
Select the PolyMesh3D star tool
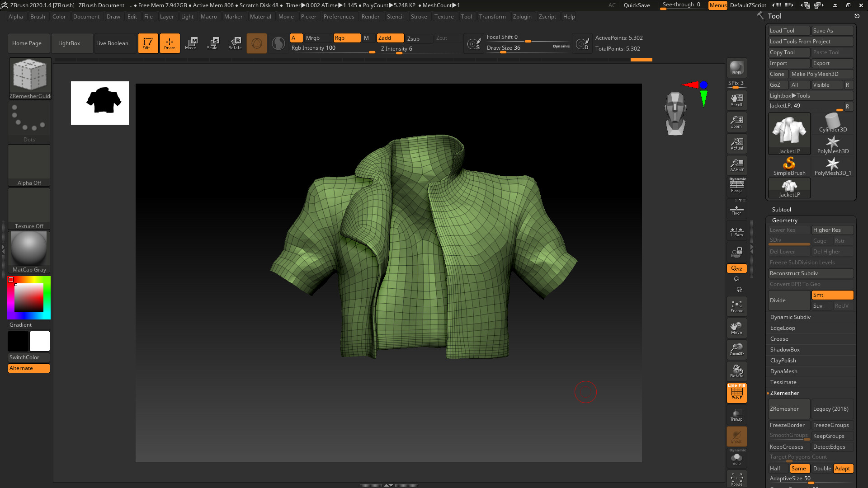click(x=833, y=145)
